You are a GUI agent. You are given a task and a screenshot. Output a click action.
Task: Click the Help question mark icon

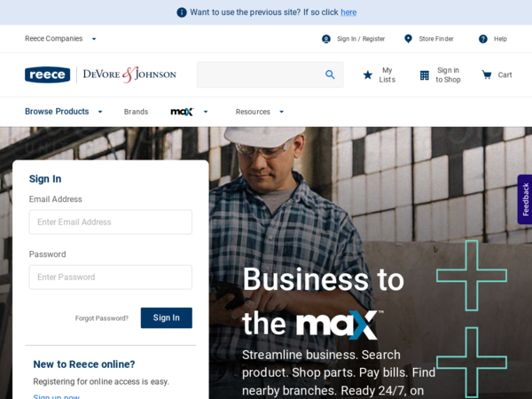[483, 39]
